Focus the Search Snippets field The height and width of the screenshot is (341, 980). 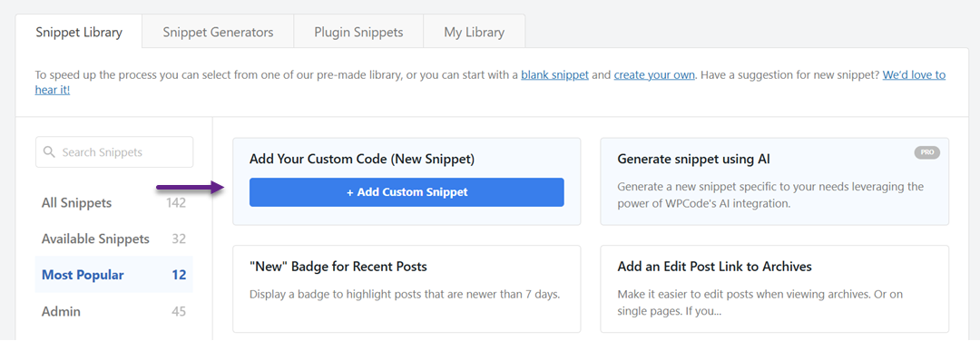114,152
